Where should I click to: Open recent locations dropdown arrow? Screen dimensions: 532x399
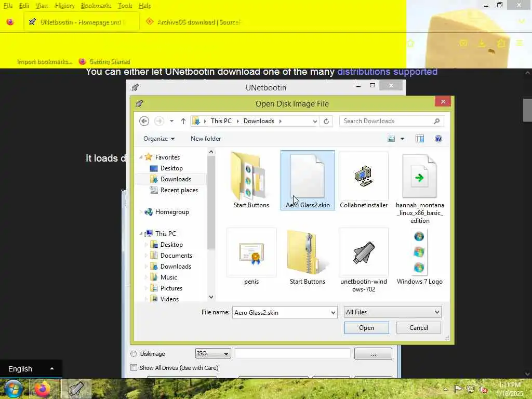[x=171, y=121]
